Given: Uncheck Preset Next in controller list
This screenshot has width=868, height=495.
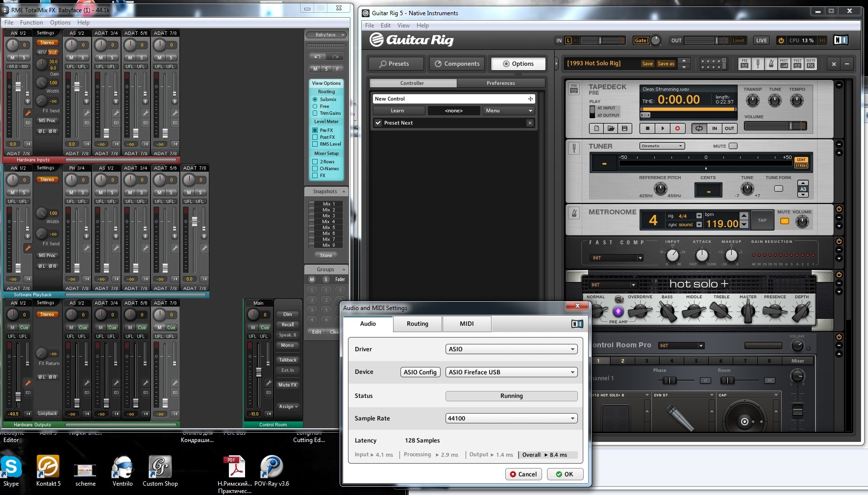Looking at the screenshot, I should point(378,123).
